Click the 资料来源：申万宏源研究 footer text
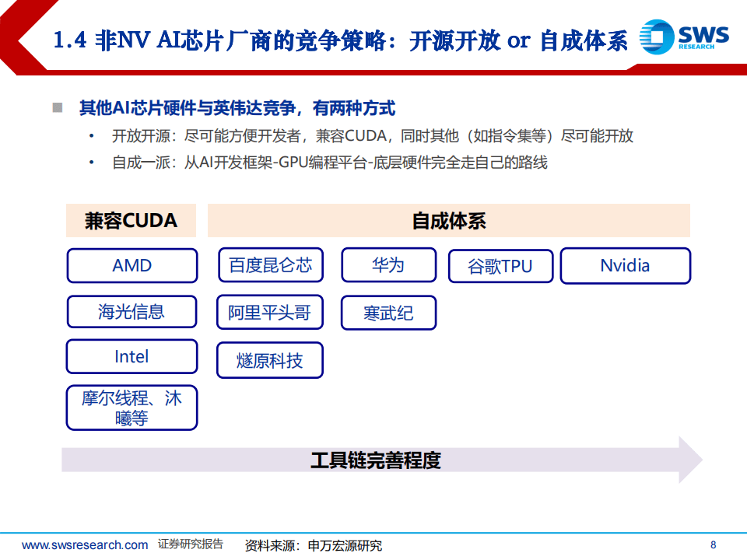Image resolution: width=747 pixels, height=560 pixels. pos(314,546)
